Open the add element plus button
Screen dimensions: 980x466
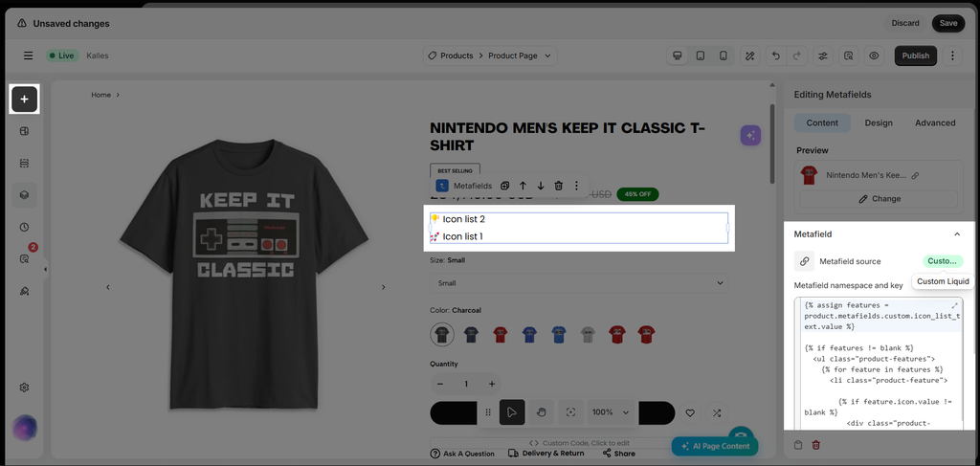point(24,100)
